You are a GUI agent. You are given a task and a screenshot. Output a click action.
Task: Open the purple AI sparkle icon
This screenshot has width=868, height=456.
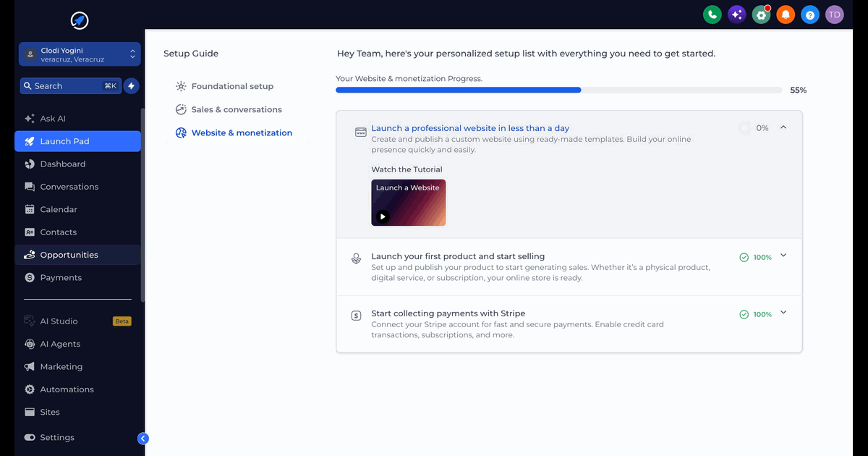pyautogui.click(x=736, y=14)
